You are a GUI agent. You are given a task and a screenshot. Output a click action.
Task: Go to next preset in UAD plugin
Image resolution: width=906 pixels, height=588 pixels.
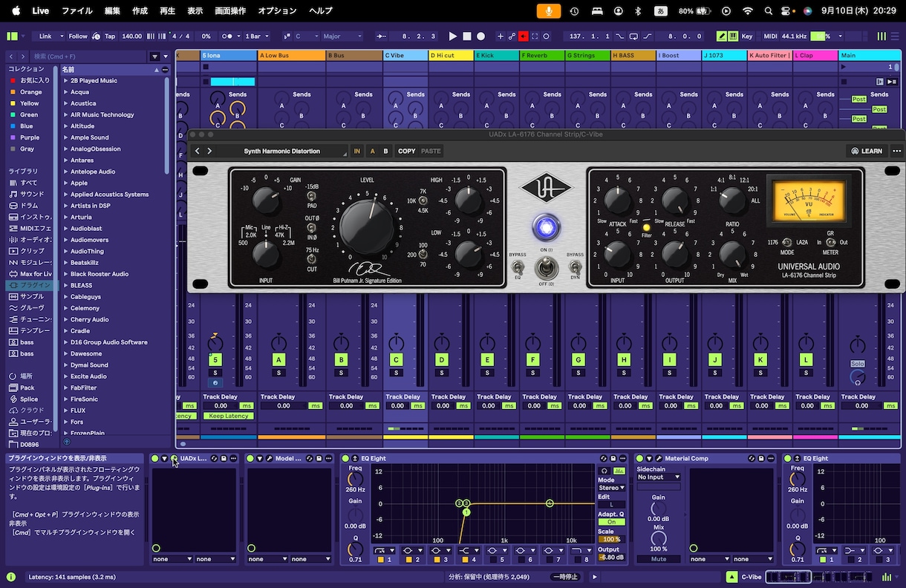pos(209,151)
